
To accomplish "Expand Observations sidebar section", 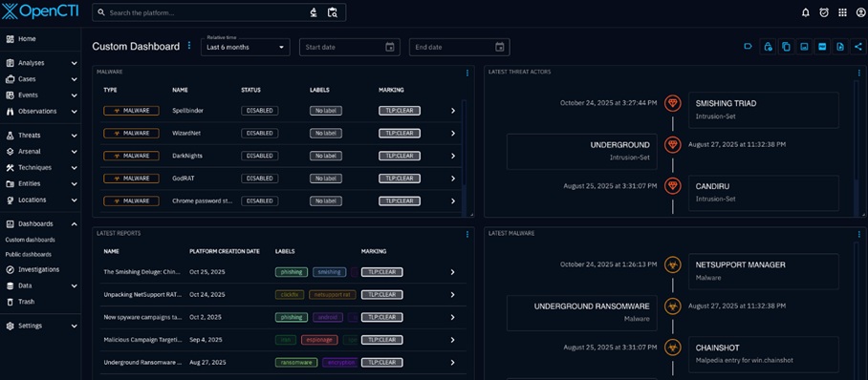I will click(75, 111).
